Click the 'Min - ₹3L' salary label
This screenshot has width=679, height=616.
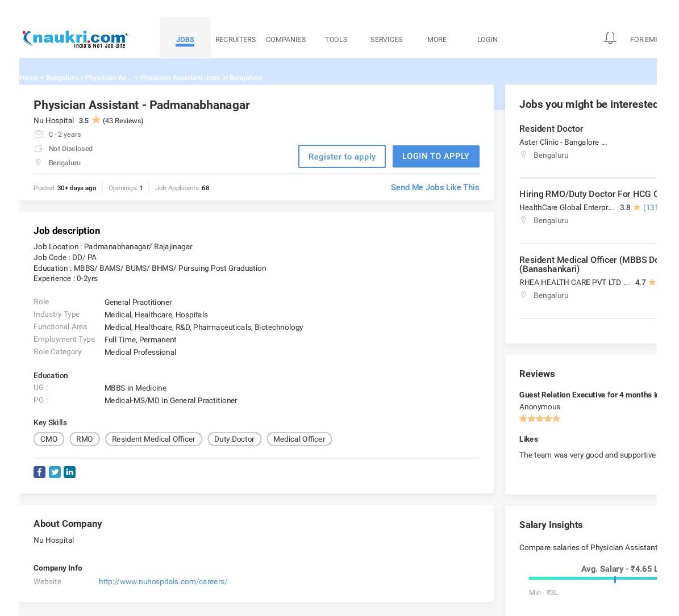[x=543, y=593]
